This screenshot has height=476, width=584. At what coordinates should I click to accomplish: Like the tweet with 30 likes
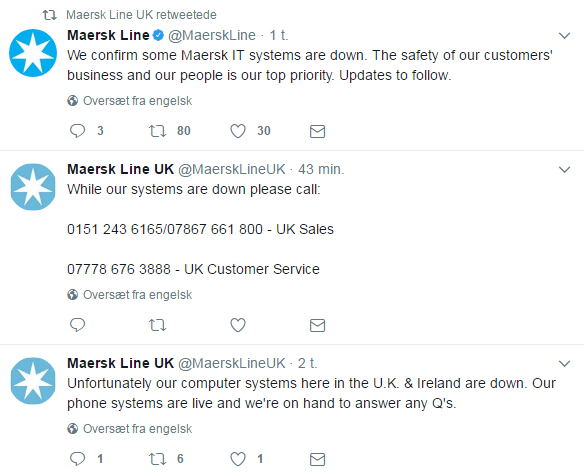238,131
